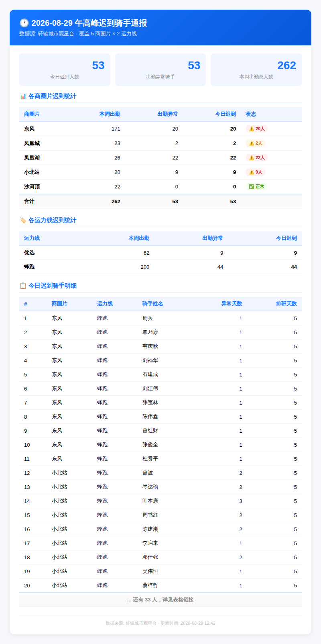
Task: Click the warning badge reading 20人
Action: coord(257,129)
